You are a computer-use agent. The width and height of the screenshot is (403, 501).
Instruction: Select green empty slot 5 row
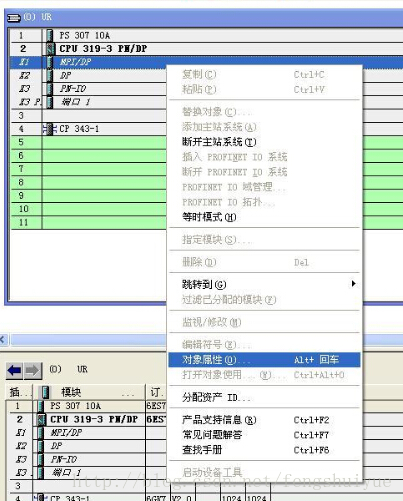click(x=88, y=142)
